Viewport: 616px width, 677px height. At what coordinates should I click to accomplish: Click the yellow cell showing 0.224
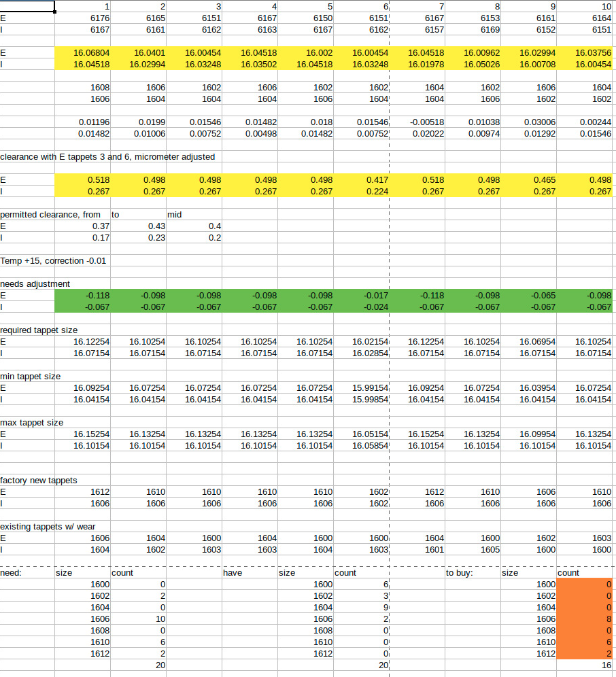pos(362,192)
